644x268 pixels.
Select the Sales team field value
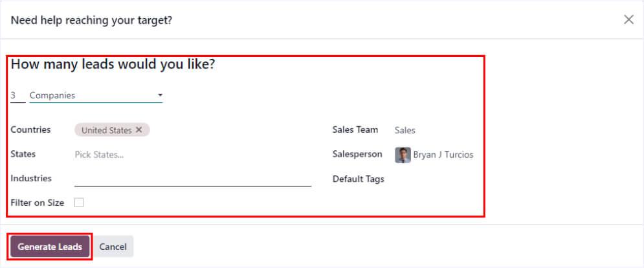pos(405,130)
